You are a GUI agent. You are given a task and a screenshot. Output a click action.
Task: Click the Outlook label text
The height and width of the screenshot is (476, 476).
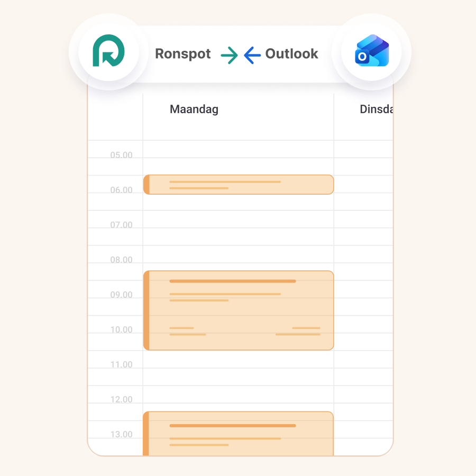pos(292,53)
